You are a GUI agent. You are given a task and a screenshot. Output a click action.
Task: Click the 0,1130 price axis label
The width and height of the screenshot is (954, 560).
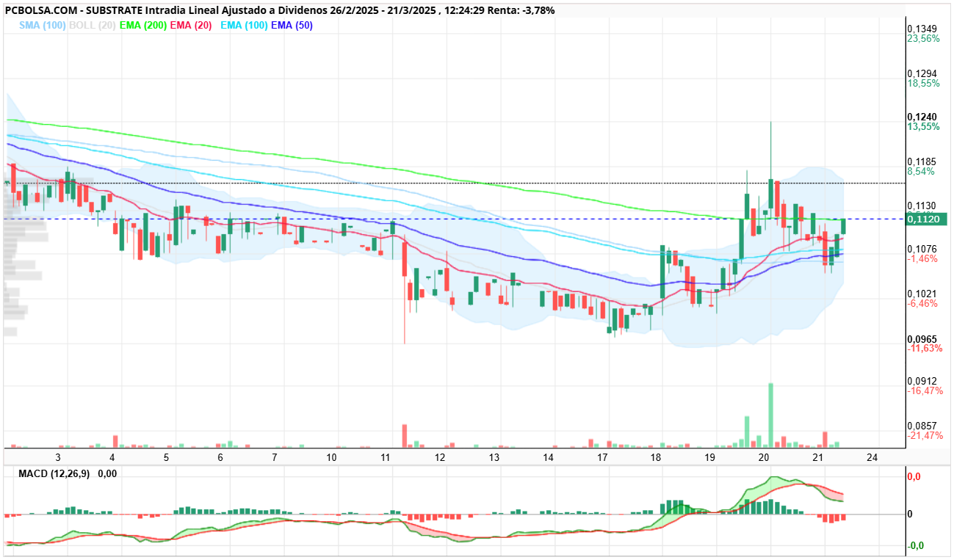(922, 206)
